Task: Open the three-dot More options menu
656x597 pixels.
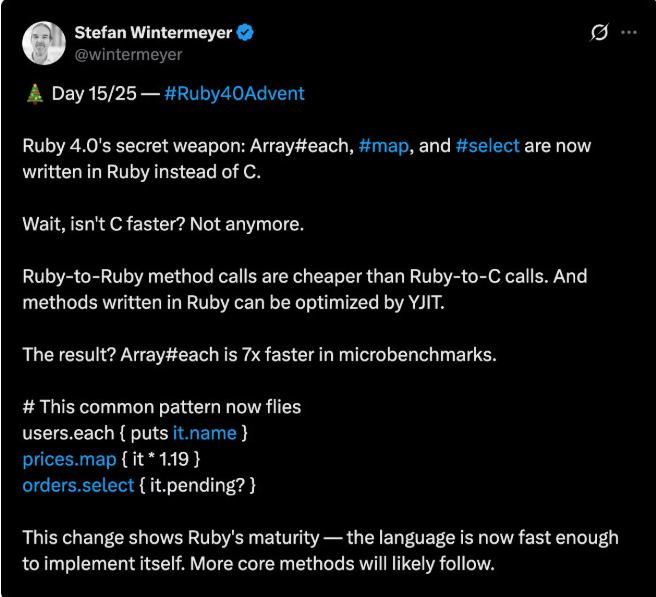Action: point(628,33)
